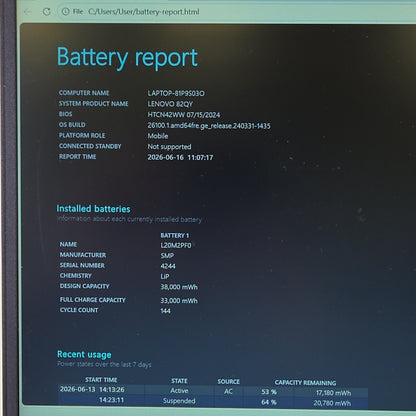The width and height of the screenshot is (416, 416).
Task: Select serial number 4244
Action: 168,266
